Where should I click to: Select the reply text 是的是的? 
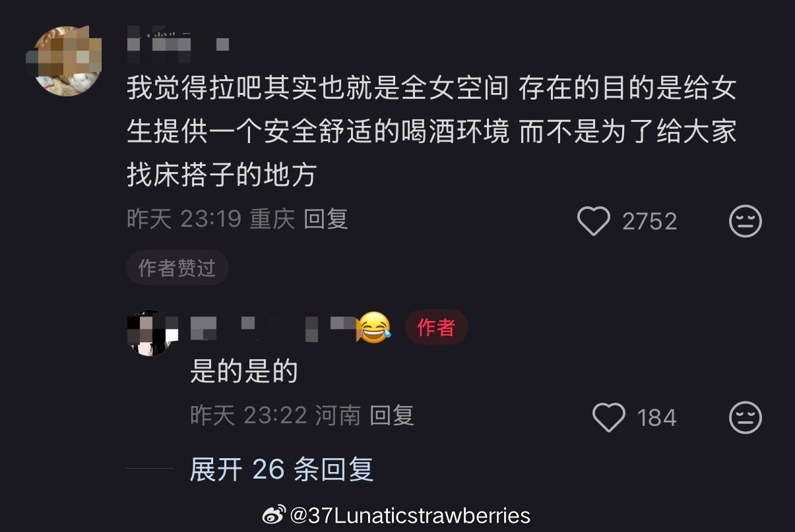coord(244,372)
